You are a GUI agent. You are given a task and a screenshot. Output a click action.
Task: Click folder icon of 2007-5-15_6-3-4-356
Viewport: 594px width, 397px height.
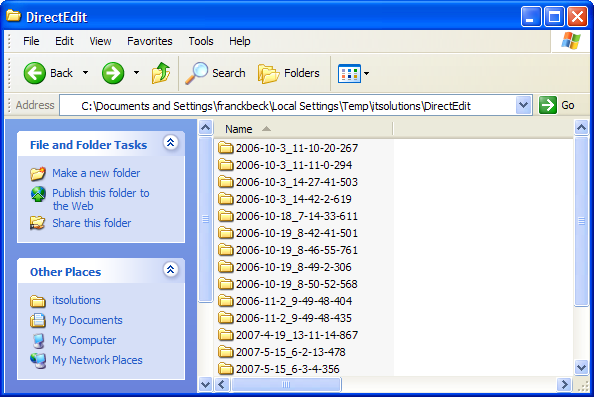226,369
